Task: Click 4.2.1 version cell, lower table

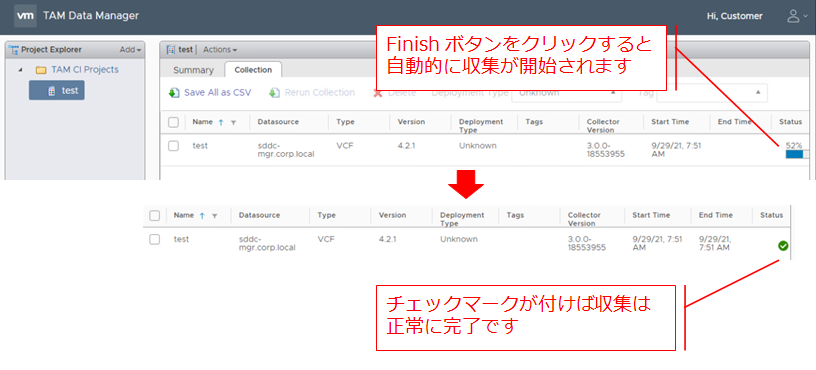Action: pyautogui.click(x=387, y=239)
